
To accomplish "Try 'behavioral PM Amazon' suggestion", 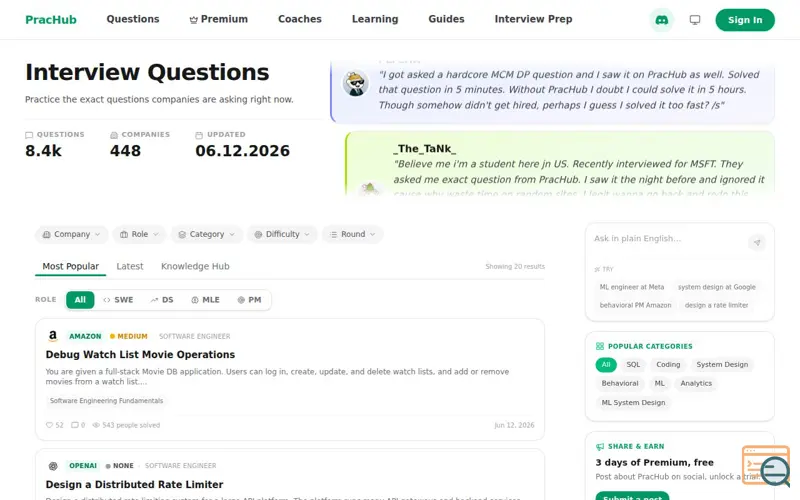I will pos(635,305).
